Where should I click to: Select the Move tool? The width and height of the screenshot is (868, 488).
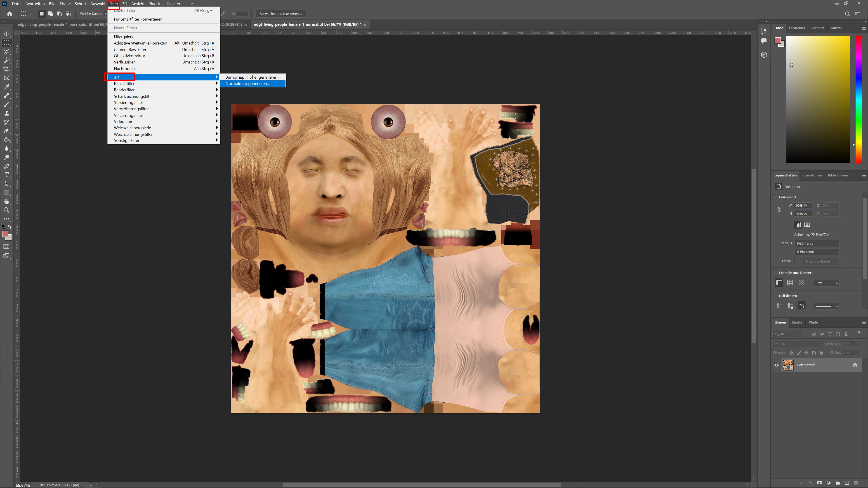click(x=6, y=34)
